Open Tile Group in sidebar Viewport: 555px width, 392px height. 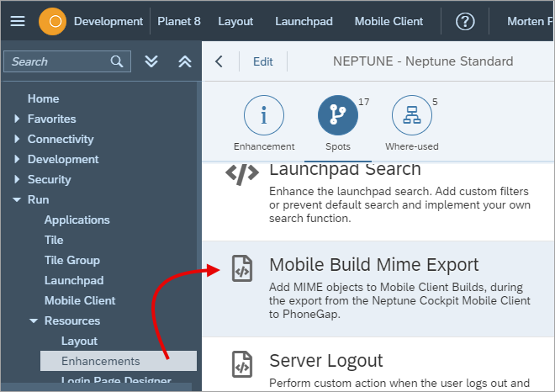tap(71, 260)
